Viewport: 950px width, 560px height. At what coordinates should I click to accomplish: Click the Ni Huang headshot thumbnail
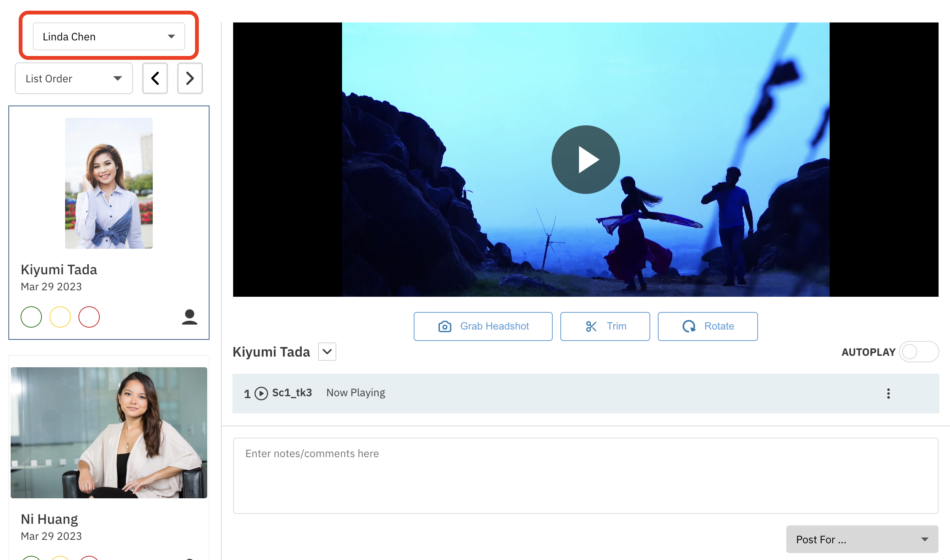pos(109,432)
